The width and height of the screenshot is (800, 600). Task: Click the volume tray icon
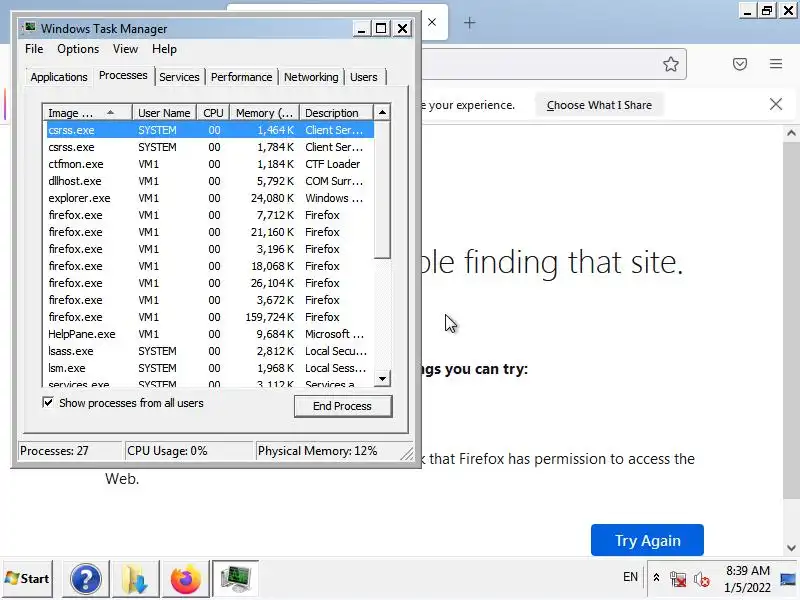[702, 579]
